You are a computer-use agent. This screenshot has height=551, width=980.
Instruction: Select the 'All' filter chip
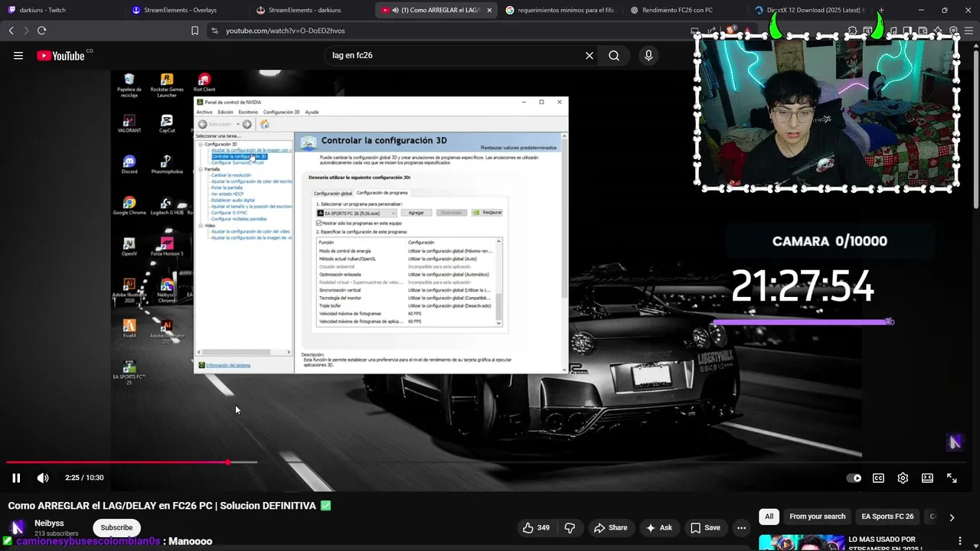tap(769, 517)
